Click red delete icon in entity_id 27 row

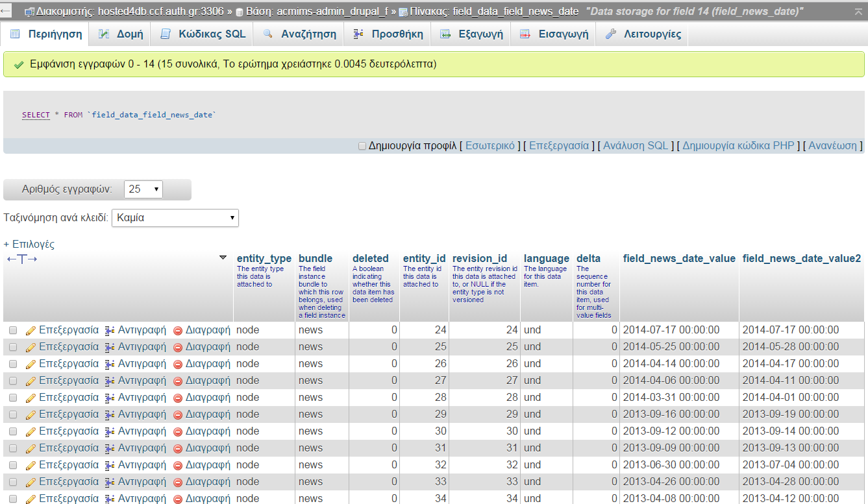178,381
